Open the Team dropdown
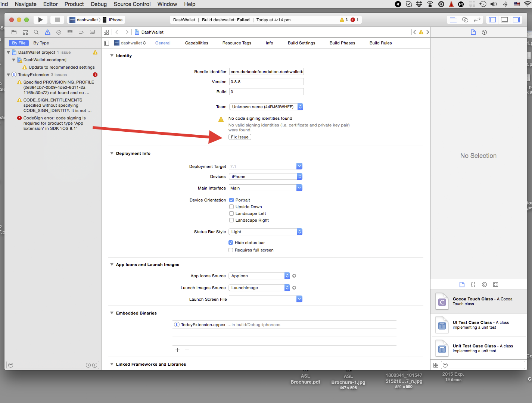This screenshot has height=403, width=532. [266, 107]
